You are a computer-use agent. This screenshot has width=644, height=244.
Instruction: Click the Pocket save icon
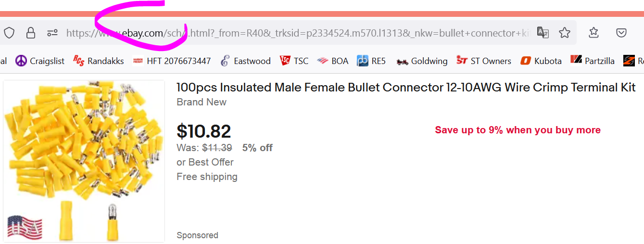[621, 33]
